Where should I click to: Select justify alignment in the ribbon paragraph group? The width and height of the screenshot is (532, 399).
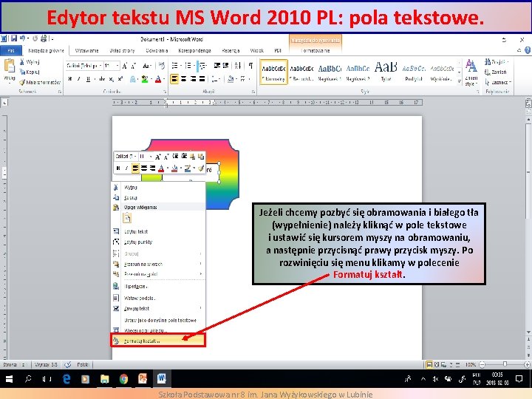pos(202,79)
